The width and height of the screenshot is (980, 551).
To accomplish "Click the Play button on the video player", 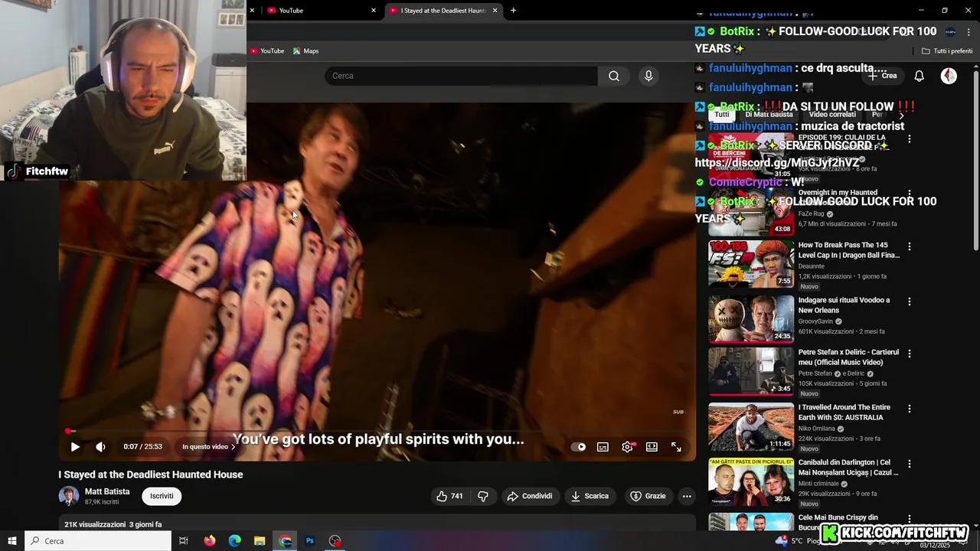I will [x=75, y=447].
